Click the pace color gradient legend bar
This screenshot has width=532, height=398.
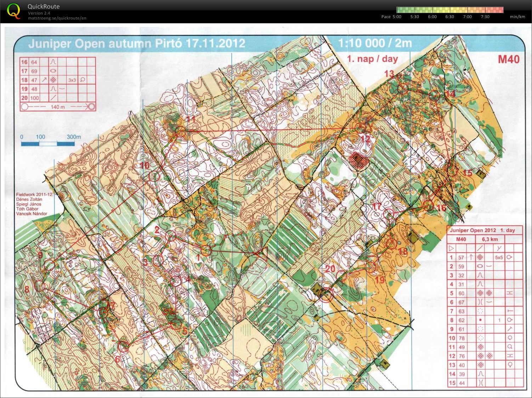(x=450, y=10)
